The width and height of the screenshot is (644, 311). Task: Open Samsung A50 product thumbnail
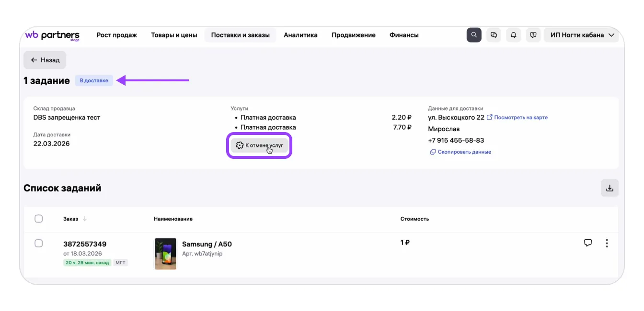point(165,254)
